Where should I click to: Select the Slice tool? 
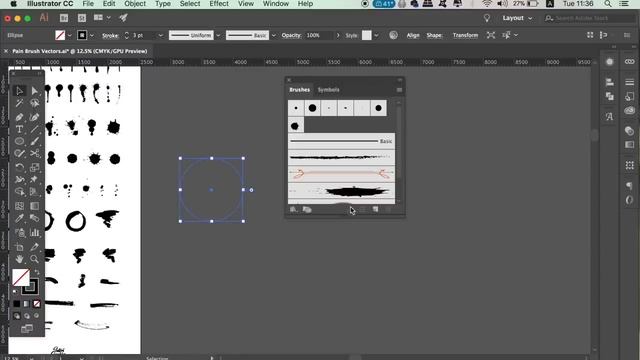[35, 247]
